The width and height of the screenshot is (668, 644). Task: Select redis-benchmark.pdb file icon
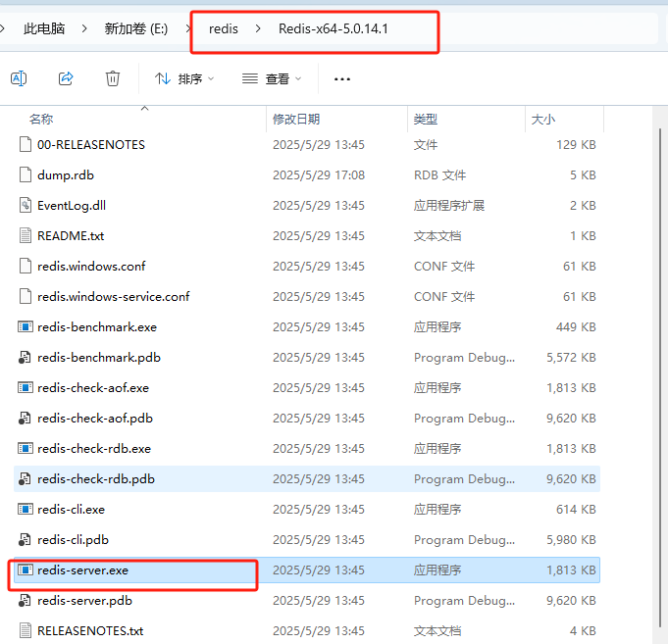25,357
